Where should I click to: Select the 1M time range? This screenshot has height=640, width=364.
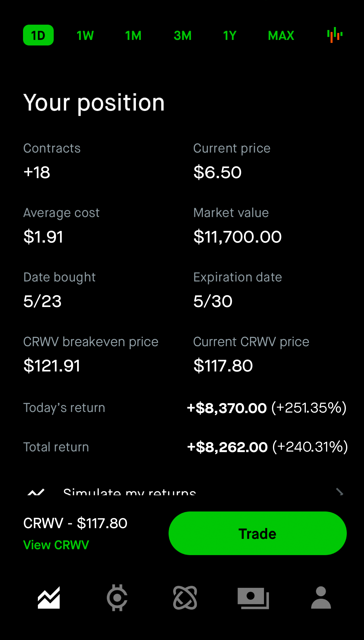pos(133,35)
